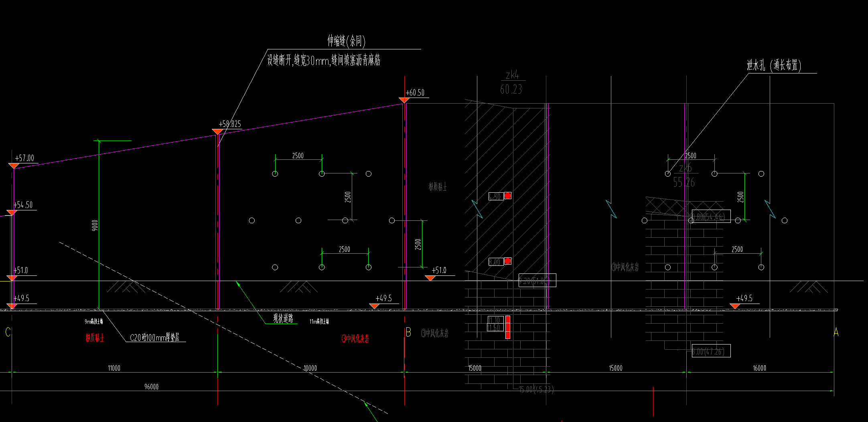Select the boxed label ending '(54.46)'
Image resolution: width=868 pixels, height=422 pixels.
711,216
